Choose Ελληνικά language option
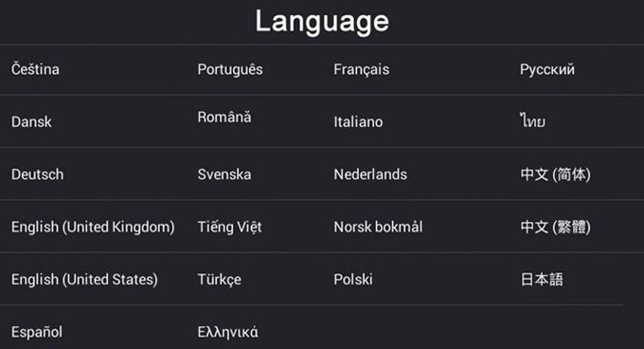 pos(228,332)
